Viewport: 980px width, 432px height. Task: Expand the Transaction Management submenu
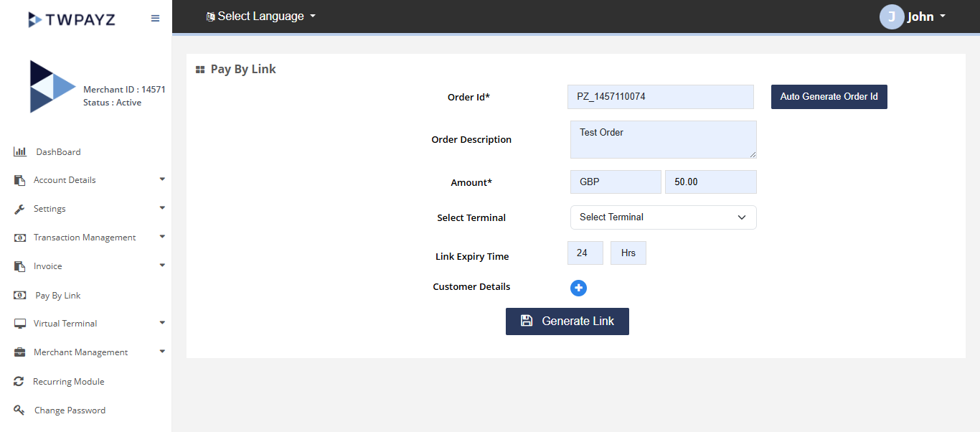[90, 238]
